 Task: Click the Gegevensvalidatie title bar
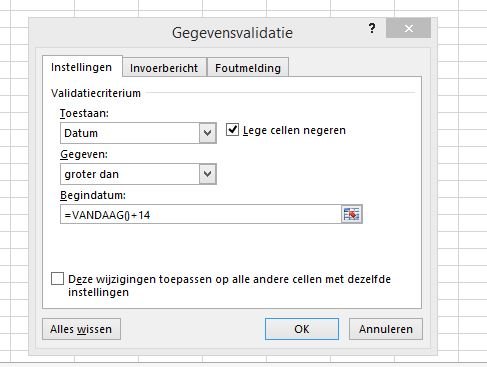tap(232, 33)
